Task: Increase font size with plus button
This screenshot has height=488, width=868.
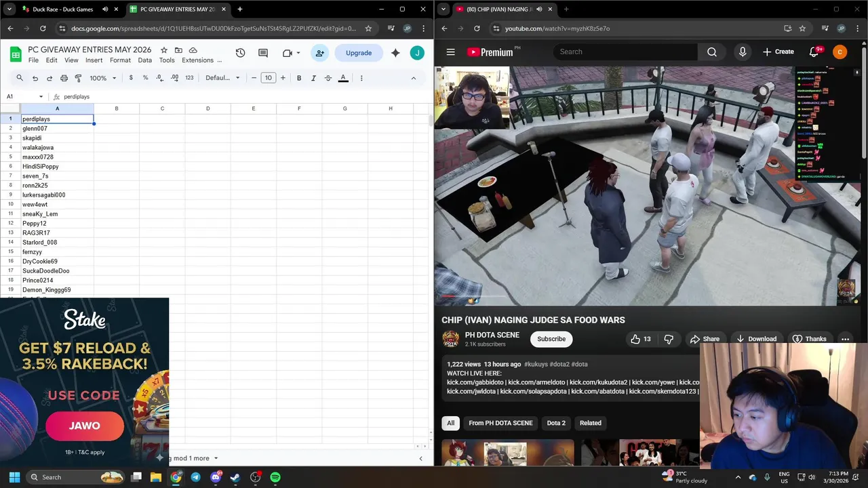Action: pyautogui.click(x=283, y=78)
